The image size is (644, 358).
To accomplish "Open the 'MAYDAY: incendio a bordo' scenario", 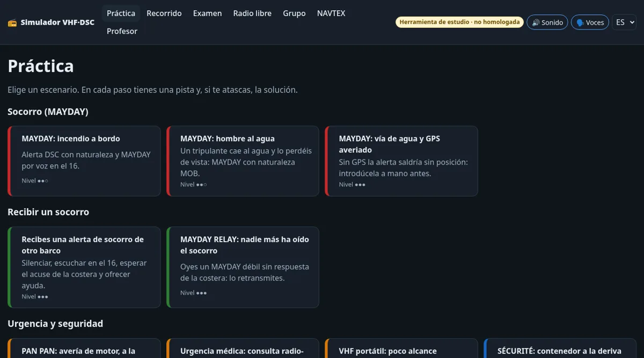I will point(84,161).
